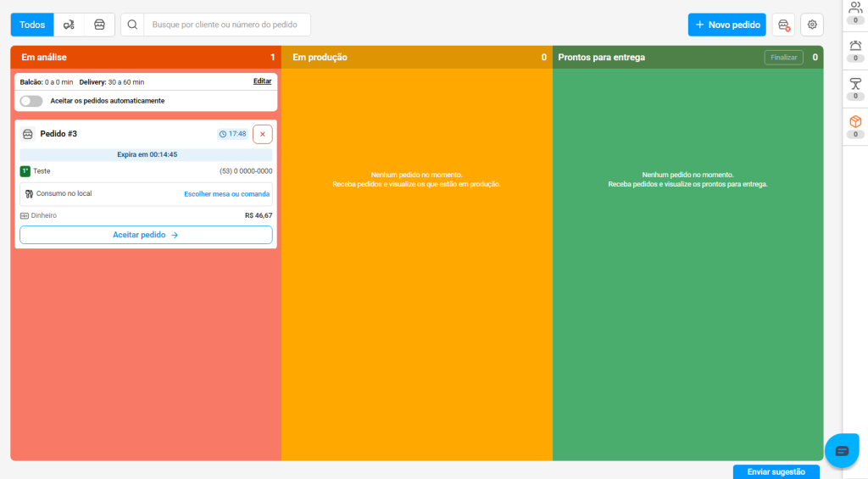Filter orders by delivery scooter icon
This screenshot has width=868, height=479.
click(x=69, y=25)
